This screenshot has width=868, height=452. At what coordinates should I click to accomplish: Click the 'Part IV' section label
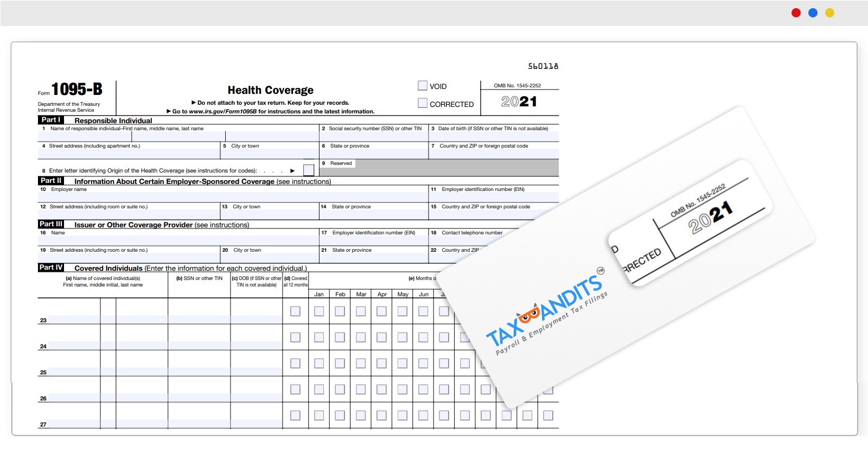[51, 268]
